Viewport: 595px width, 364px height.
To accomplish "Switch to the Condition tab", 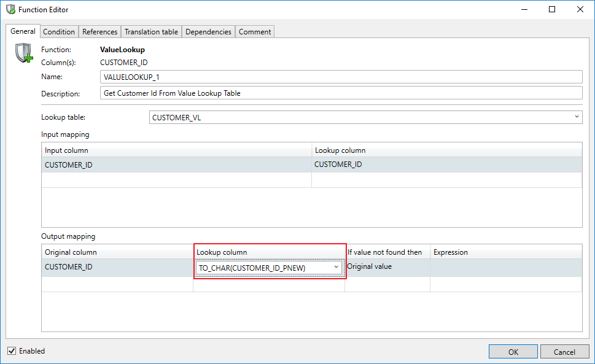I will 59,32.
